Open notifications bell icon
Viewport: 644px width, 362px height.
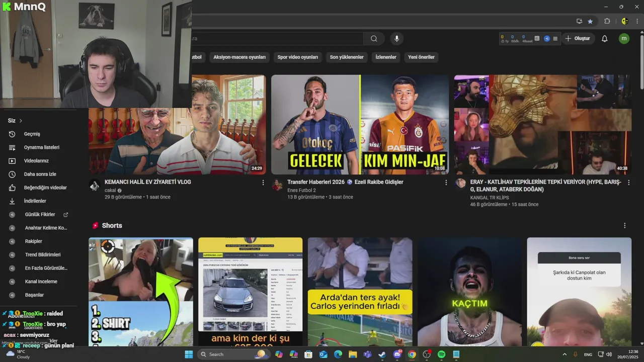coord(605,39)
